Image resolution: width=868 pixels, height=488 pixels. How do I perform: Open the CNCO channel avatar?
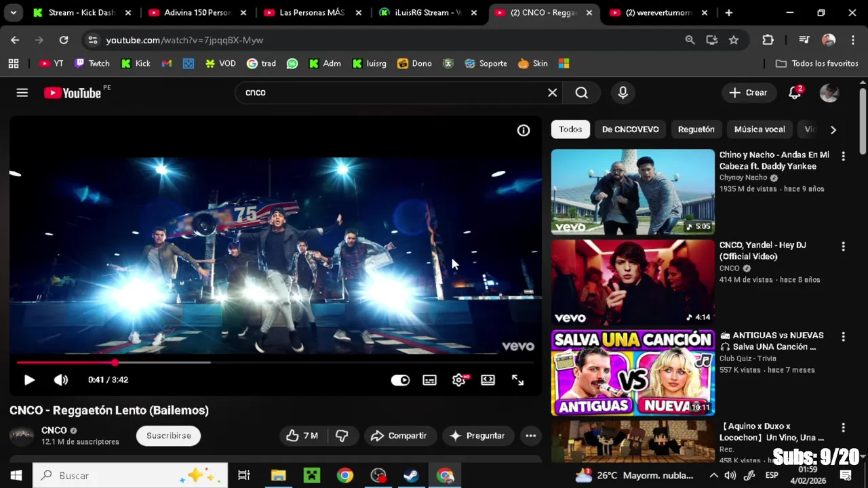coord(22,436)
